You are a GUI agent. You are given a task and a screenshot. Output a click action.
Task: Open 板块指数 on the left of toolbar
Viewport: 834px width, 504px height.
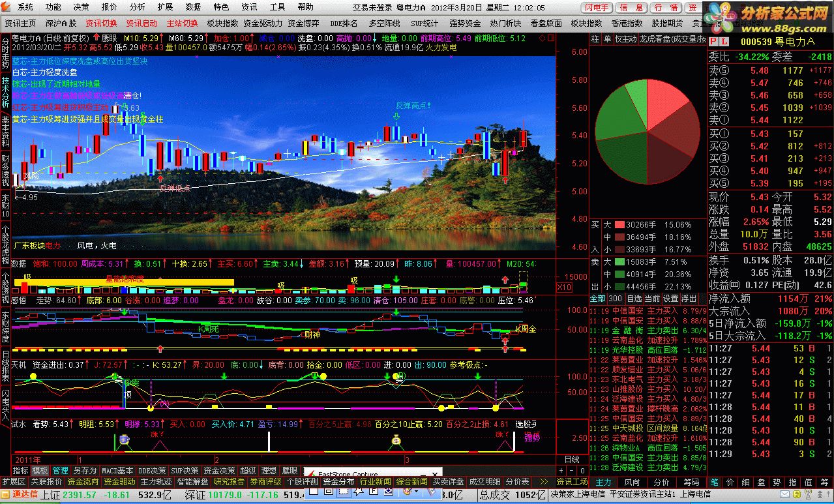click(x=222, y=23)
